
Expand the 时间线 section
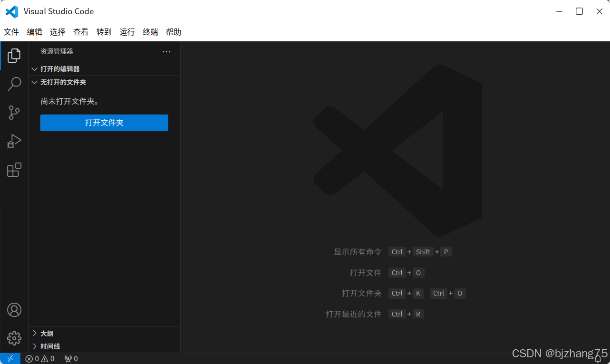pos(104,346)
